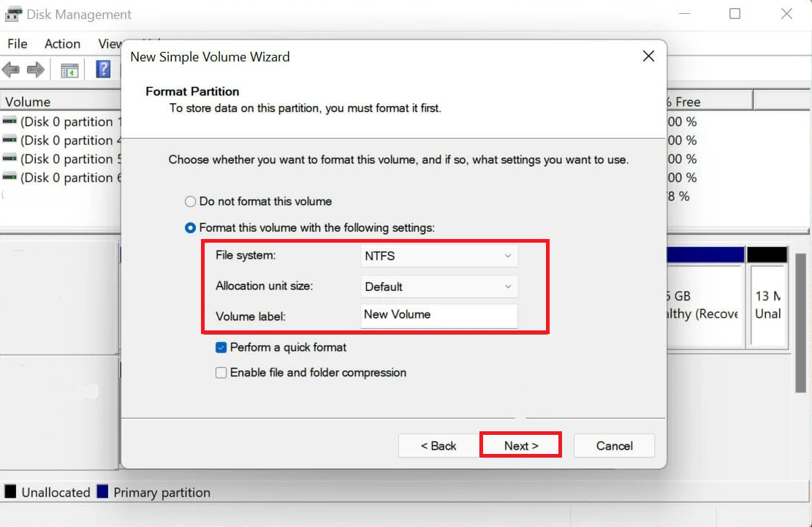The width and height of the screenshot is (812, 527).
Task: Select the disk icon for Disk 0 partition 1
Action: click(10, 121)
